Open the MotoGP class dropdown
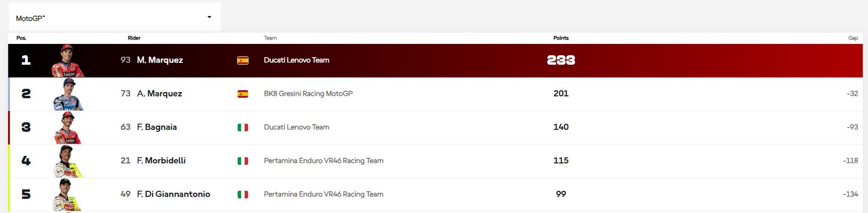868x213 pixels. pyautogui.click(x=114, y=17)
